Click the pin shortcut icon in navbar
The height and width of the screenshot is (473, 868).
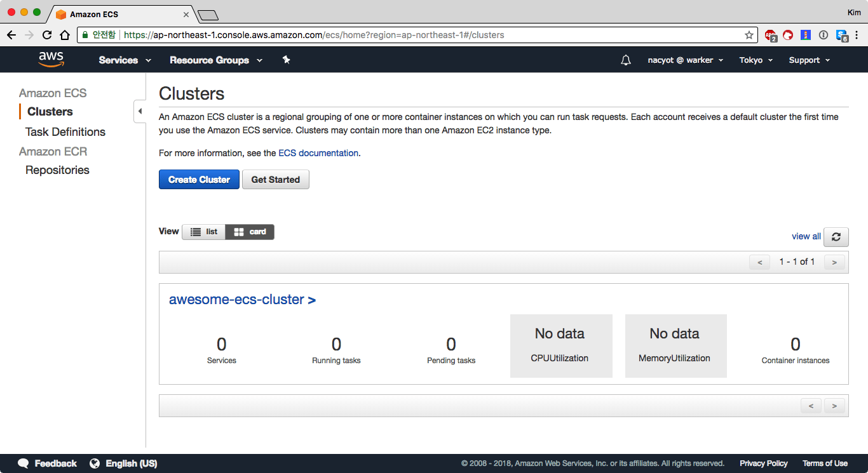tap(286, 60)
